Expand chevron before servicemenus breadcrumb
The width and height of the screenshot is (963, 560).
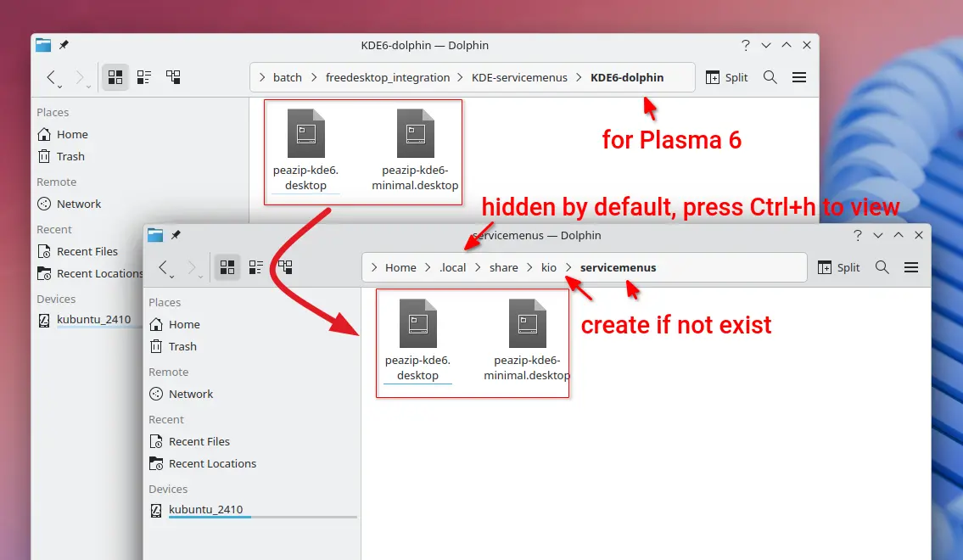coord(568,268)
